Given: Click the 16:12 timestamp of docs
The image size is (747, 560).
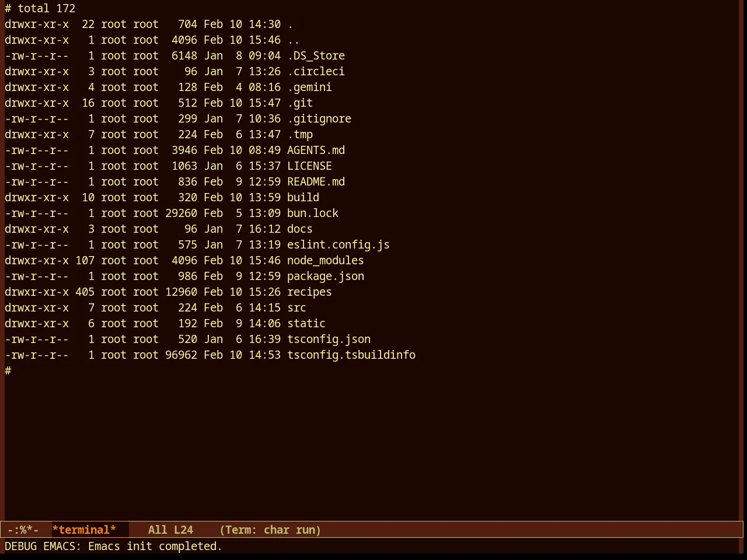Looking at the screenshot, I should click(264, 229).
